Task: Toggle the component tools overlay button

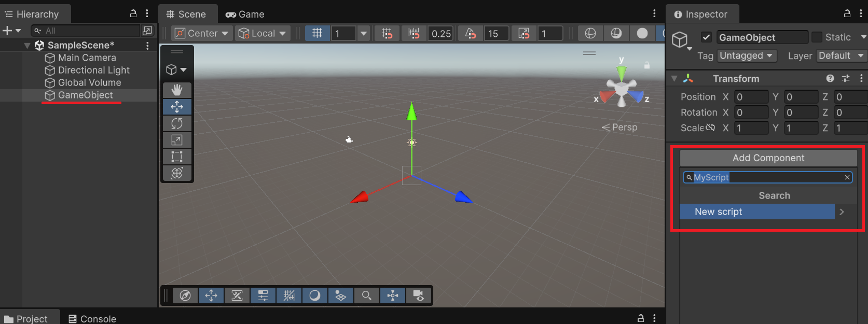Action: coord(237,295)
